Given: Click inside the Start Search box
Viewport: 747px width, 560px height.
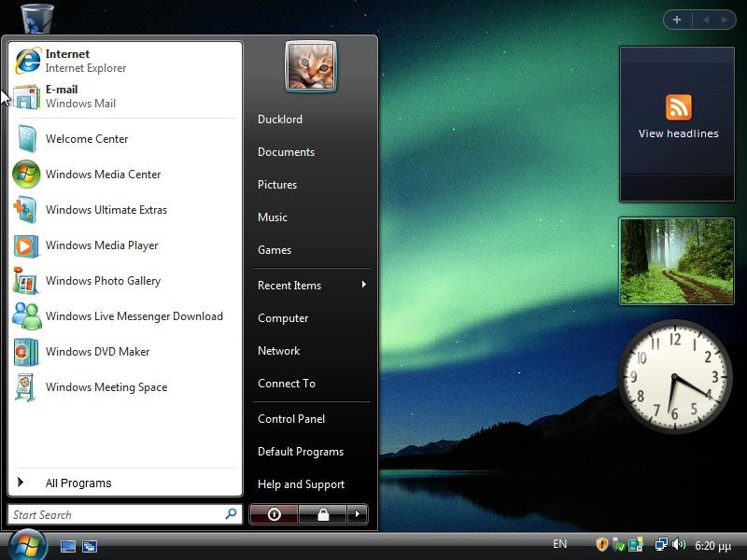Looking at the screenshot, I should pyautogui.click(x=112, y=514).
